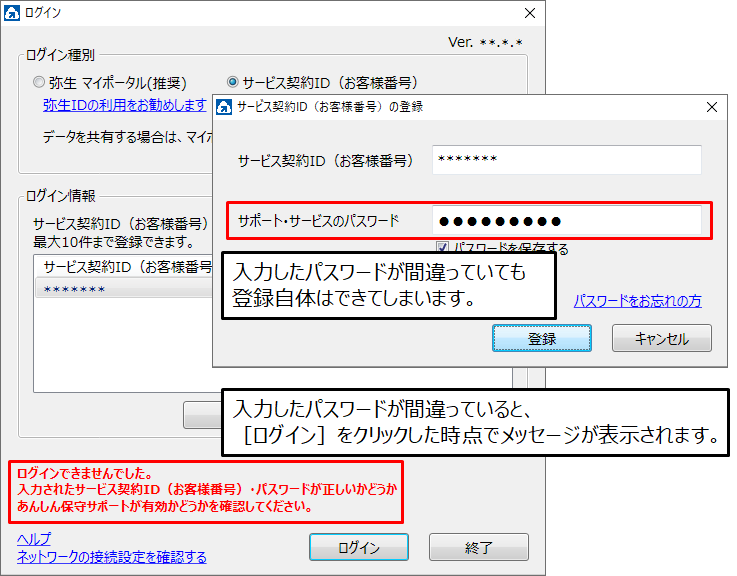Click the 終了 button
This screenshot has height=576, width=737.
coord(478,547)
